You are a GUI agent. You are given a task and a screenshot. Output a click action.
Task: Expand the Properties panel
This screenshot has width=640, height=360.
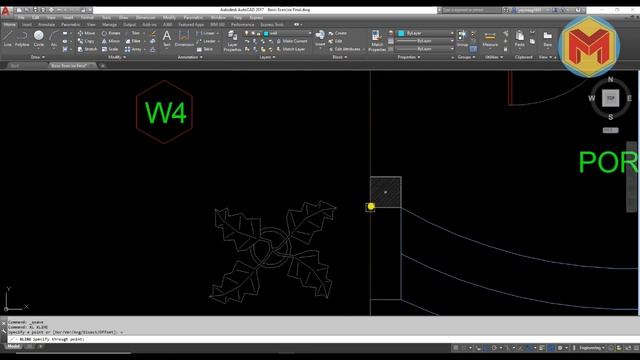(409, 57)
